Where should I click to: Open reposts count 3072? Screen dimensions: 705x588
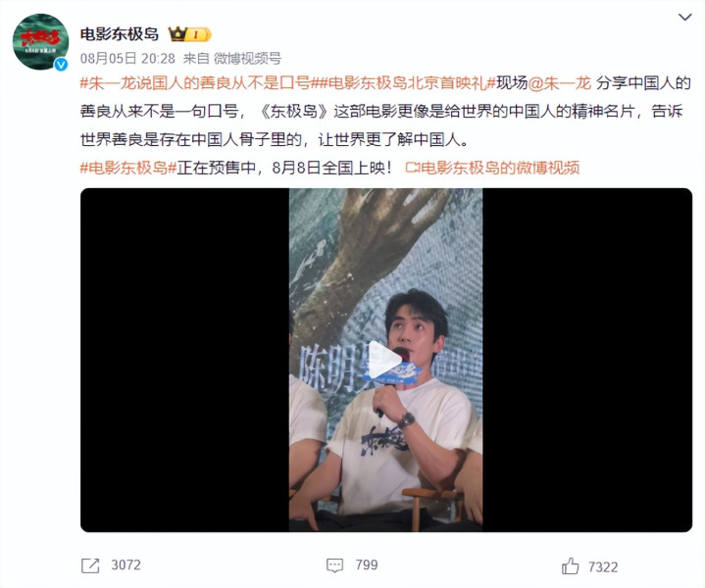coord(126,565)
